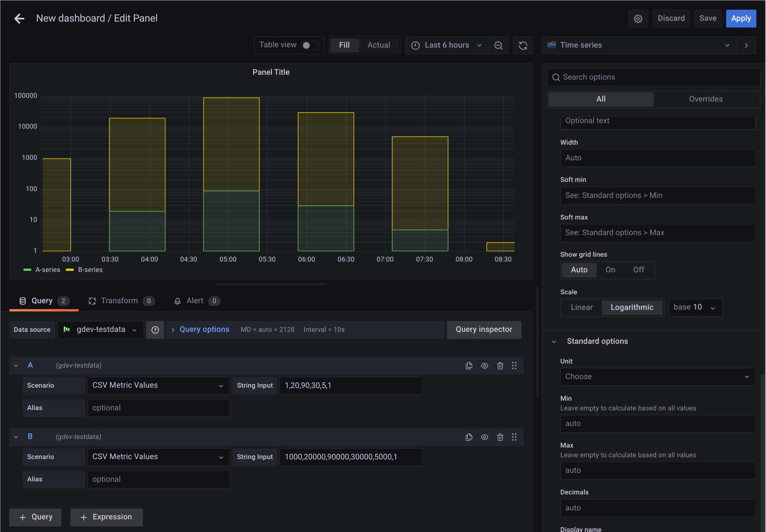Image resolution: width=766 pixels, height=532 pixels.
Task: Open the Query inspector
Action: tap(484, 330)
